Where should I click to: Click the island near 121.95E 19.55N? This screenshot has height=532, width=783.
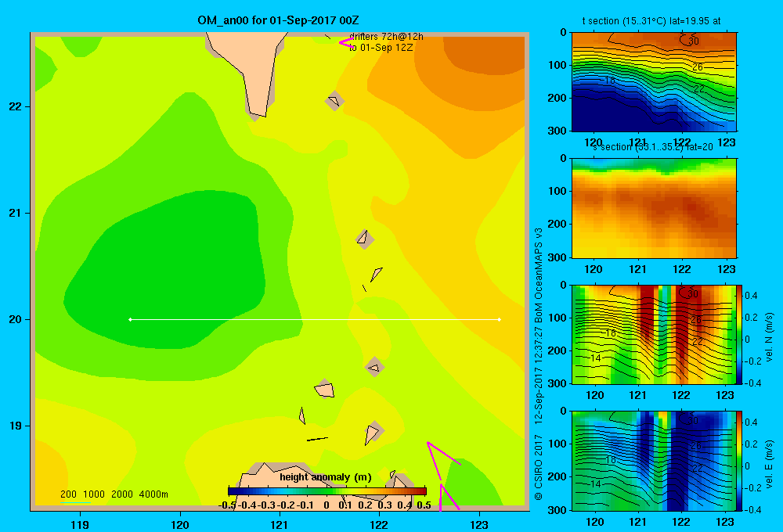tap(374, 368)
